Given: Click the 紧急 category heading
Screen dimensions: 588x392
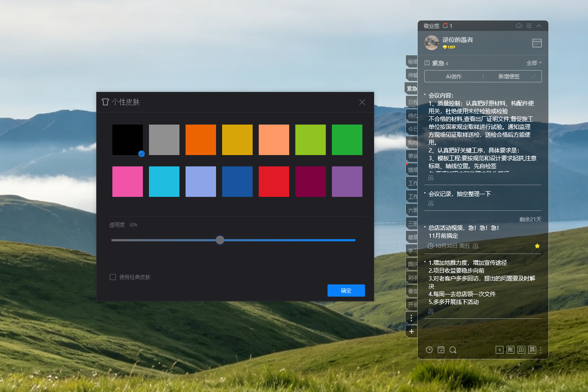Looking at the screenshot, I should 438,63.
